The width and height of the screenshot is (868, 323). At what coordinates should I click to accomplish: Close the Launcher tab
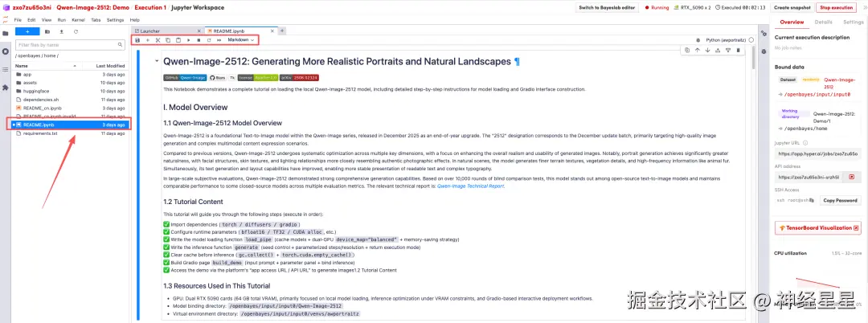click(200, 31)
